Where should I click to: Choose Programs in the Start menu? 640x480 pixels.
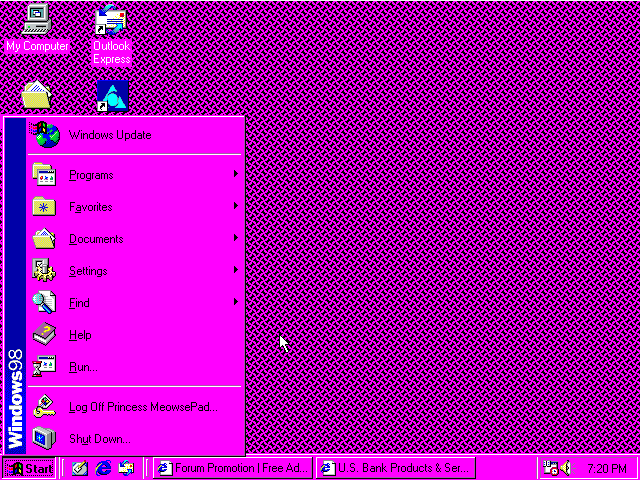(x=134, y=175)
